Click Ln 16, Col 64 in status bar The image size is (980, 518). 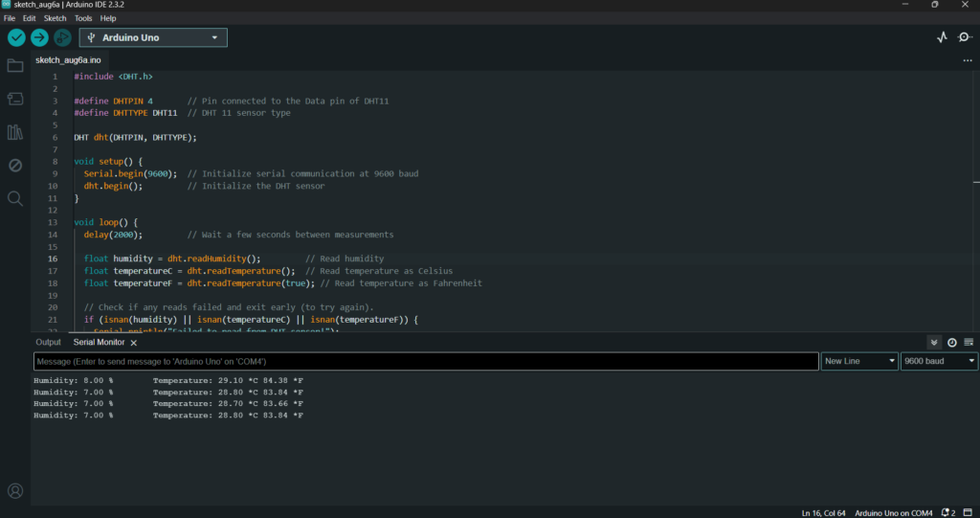[824, 513]
